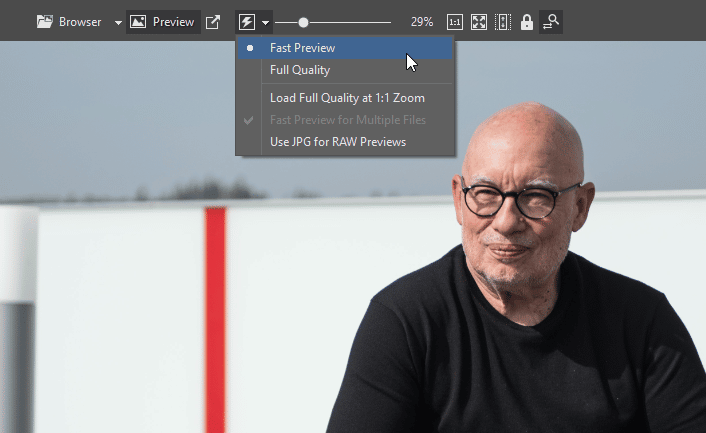706x433 pixels.
Task: Set zoom to 1:1 icon
Action: pyautogui.click(x=455, y=22)
